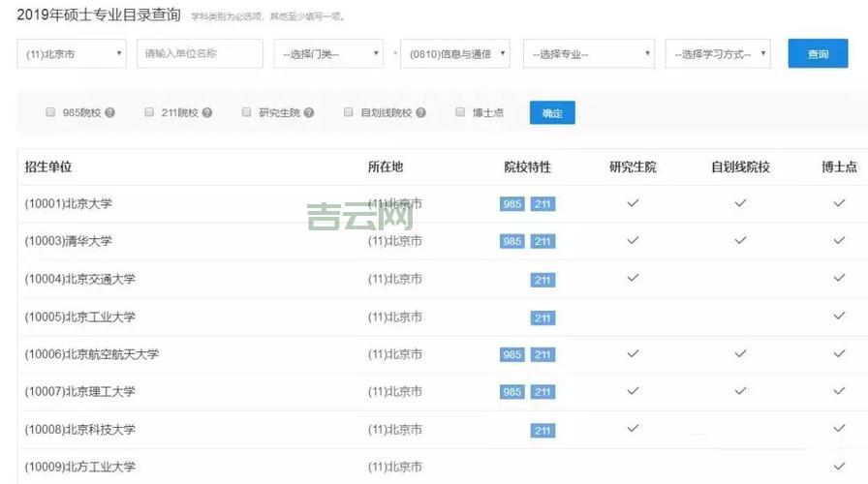The height and width of the screenshot is (484, 868).
Task: Click the 211 badge in the 清华大学 row
Action: 542,241
